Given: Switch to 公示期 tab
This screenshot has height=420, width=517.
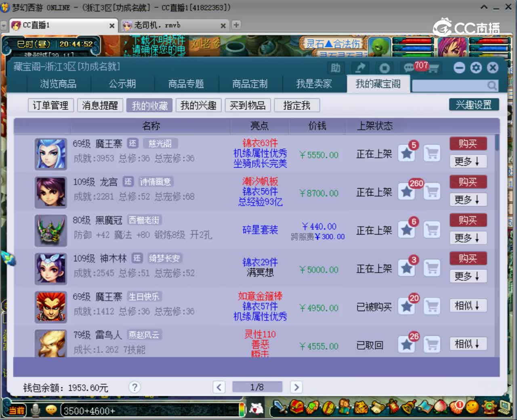Looking at the screenshot, I should point(122,84).
